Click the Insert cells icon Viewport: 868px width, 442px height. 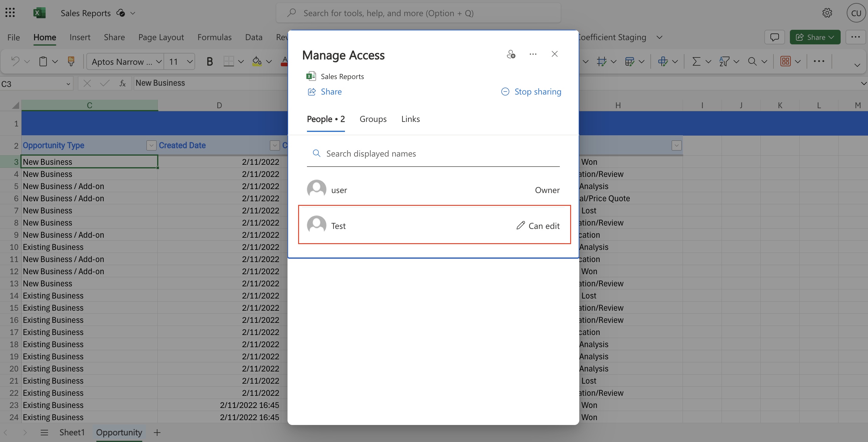tap(663, 61)
